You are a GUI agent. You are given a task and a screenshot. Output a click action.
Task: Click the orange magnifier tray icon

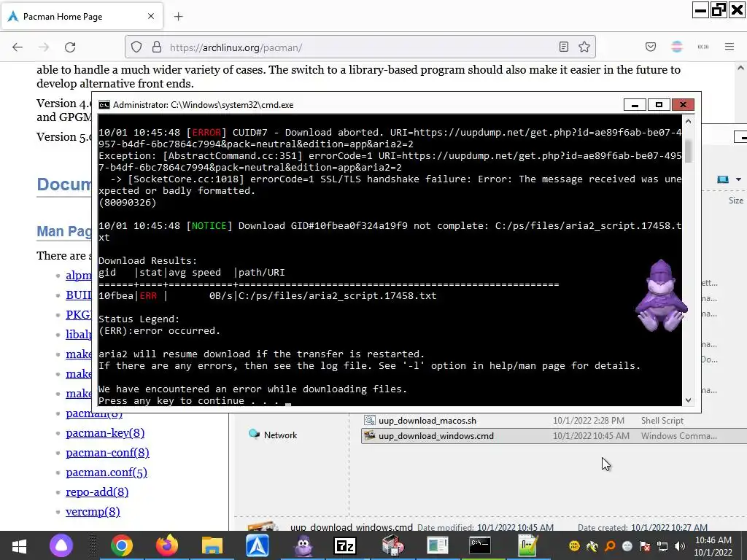pyautogui.click(x=610, y=546)
